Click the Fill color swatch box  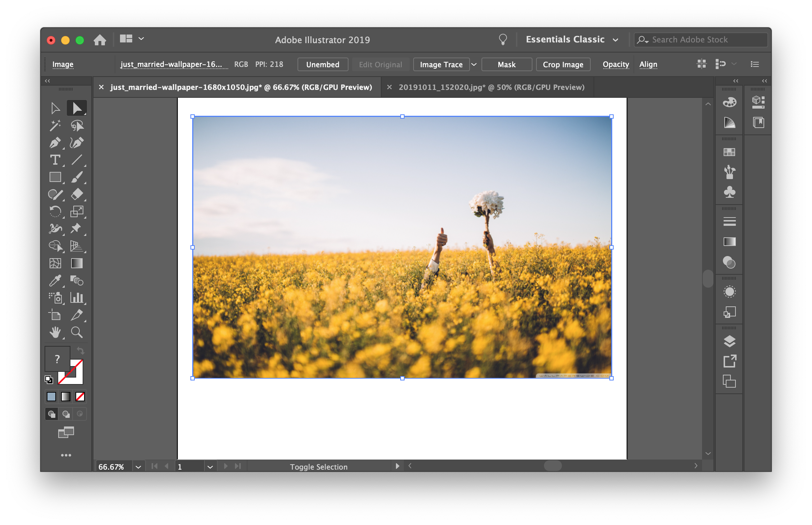[x=57, y=359]
